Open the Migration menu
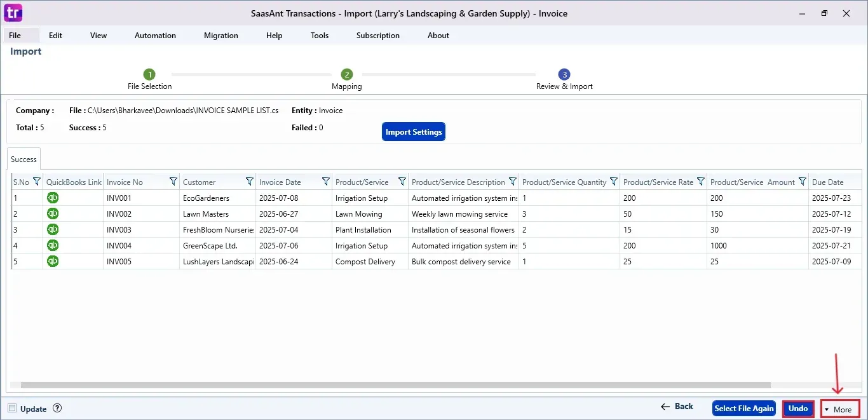 pos(221,36)
